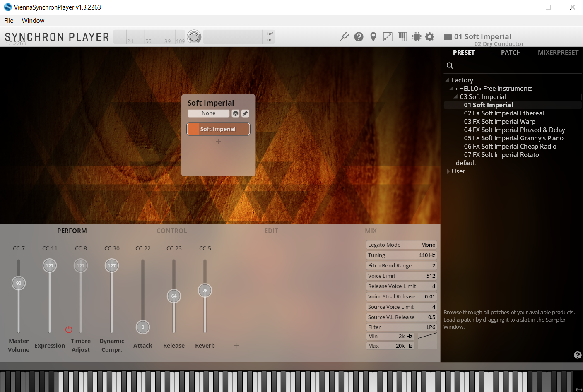The image size is (583, 392).
Task: Click the Dynamic Compr. slider handle
Action: pyautogui.click(x=112, y=266)
